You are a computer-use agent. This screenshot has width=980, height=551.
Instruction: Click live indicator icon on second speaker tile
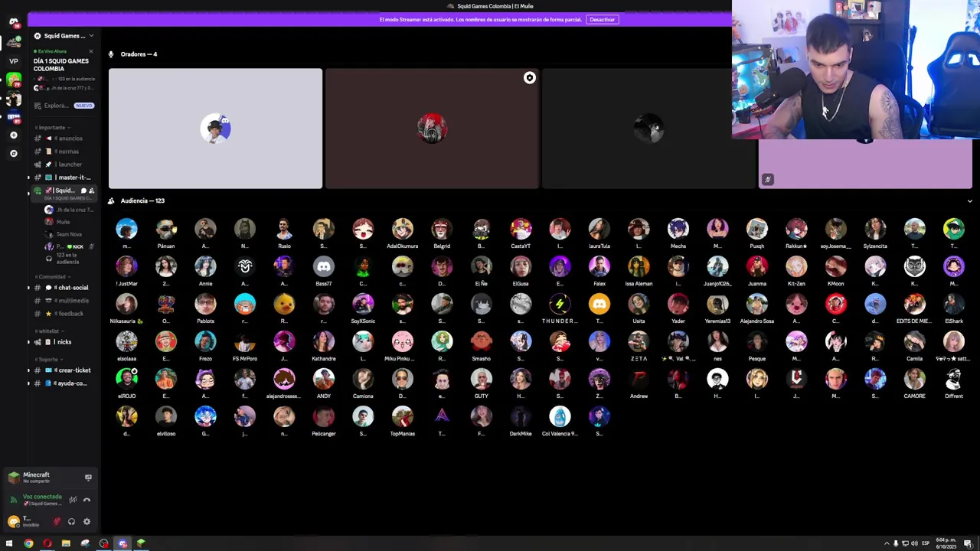pyautogui.click(x=529, y=78)
